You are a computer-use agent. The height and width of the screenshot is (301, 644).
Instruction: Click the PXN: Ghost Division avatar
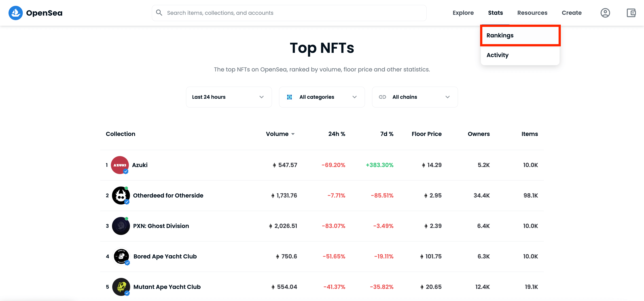pyautogui.click(x=121, y=226)
